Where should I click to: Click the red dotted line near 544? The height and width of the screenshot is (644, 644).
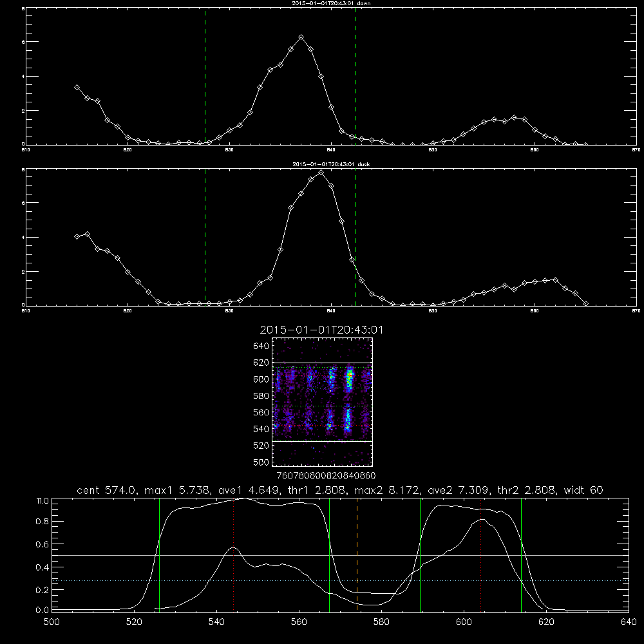(x=233, y=554)
